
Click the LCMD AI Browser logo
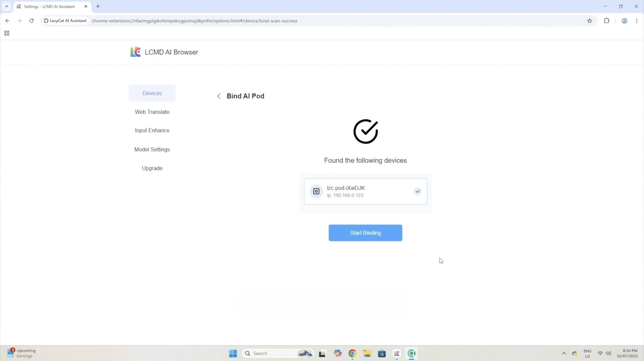coord(136,52)
